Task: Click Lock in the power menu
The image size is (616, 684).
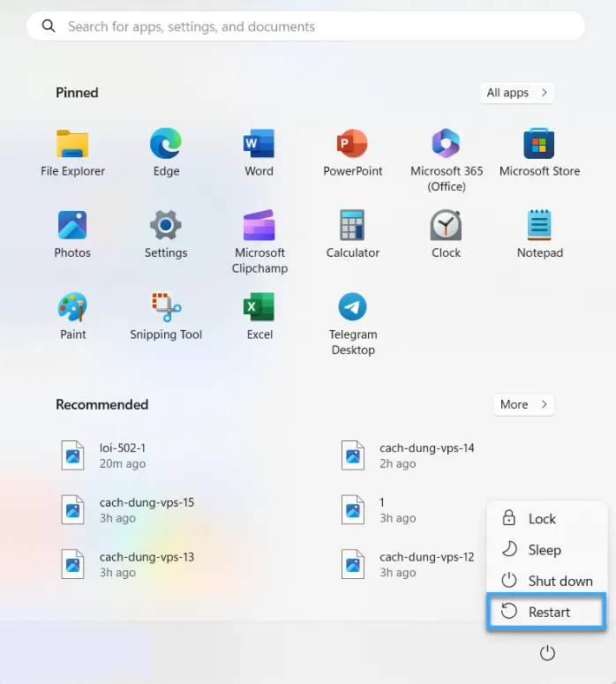Action: point(541,519)
